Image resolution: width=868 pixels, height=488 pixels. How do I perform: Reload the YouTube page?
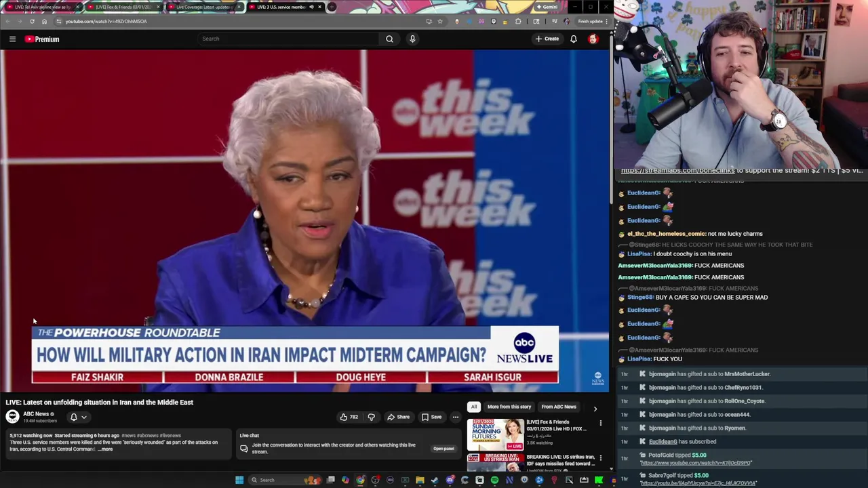(32, 21)
